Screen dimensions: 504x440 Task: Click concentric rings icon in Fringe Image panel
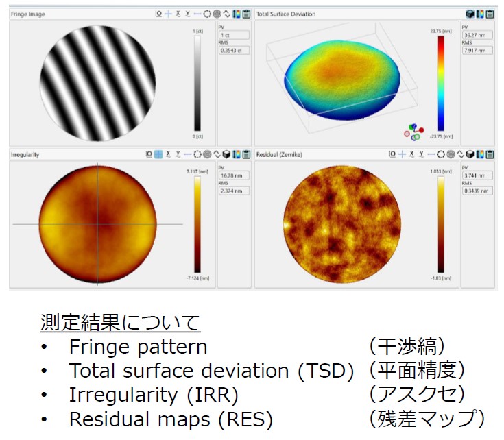click(217, 14)
